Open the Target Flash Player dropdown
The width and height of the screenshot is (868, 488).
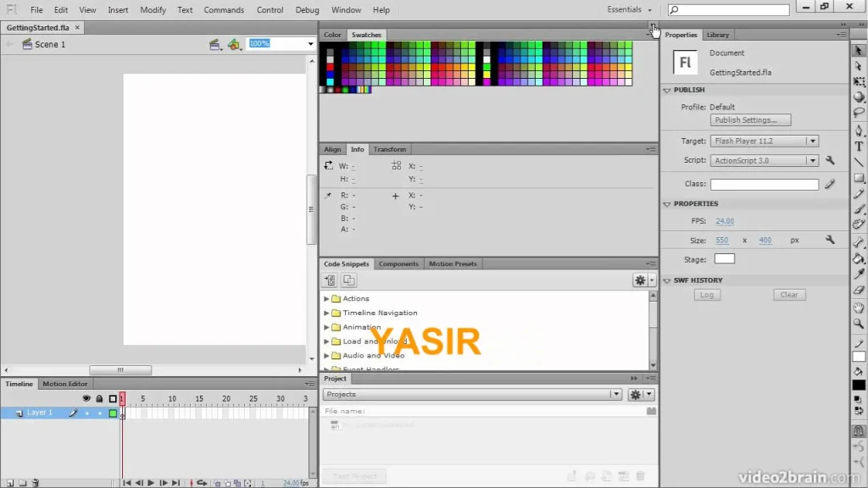point(813,141)
